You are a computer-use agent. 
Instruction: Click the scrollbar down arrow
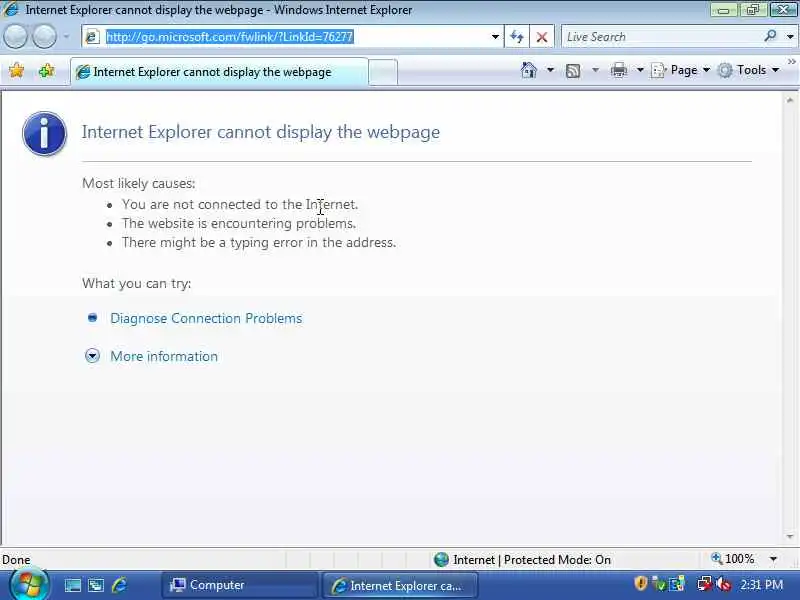pos(790,536)
